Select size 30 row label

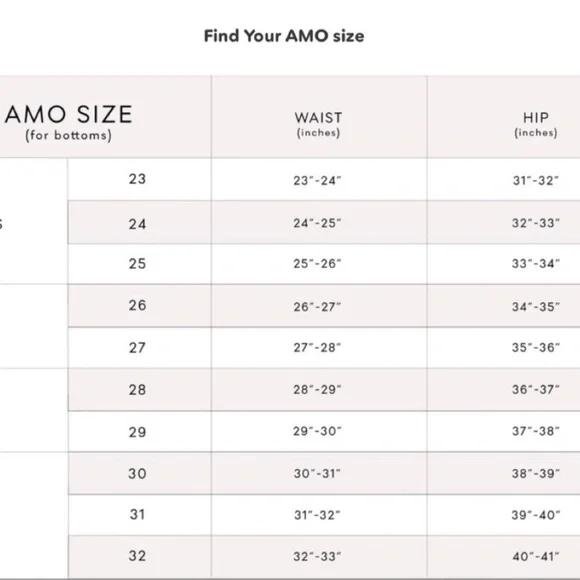pyautogui.click(x=137, y=473)
